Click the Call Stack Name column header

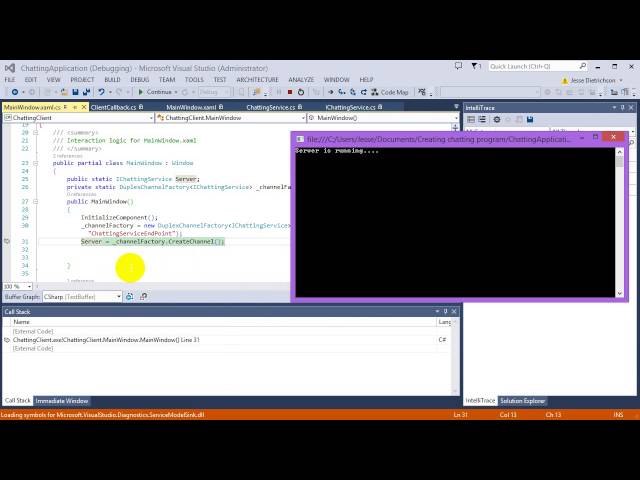click(224, 322)
